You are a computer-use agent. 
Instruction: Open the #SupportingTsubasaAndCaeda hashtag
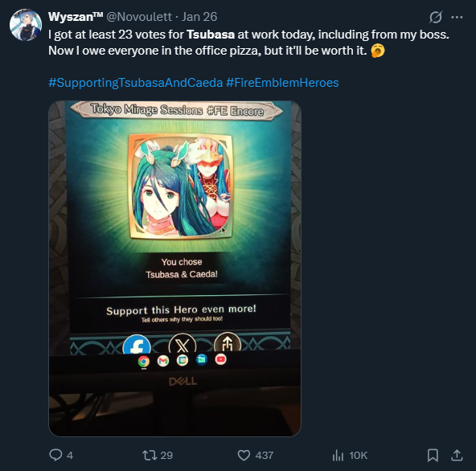tap(136, 83)
